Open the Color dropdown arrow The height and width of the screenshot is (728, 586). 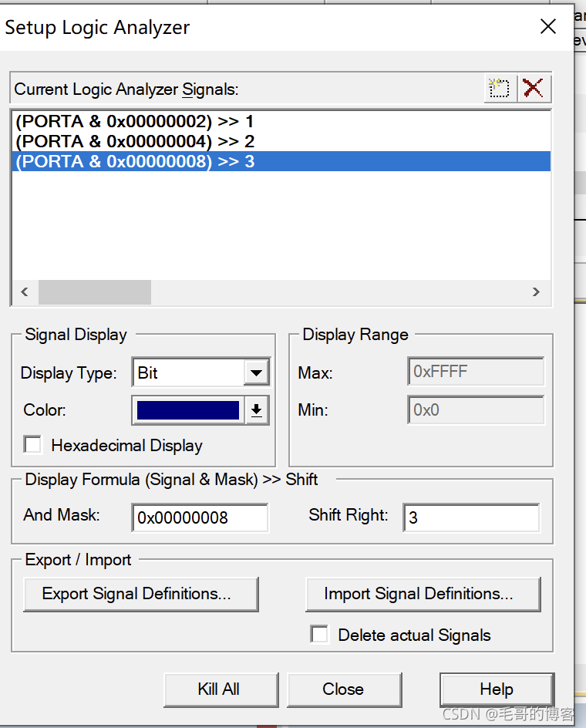256,410
